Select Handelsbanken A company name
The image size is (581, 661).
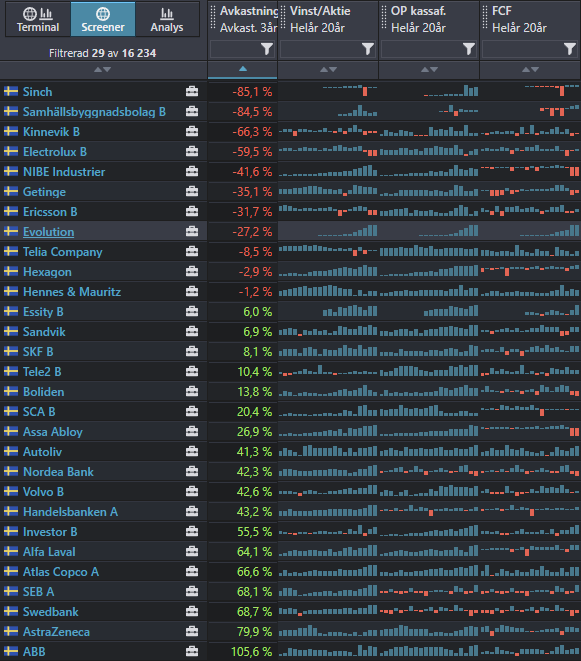pos(70,512)
